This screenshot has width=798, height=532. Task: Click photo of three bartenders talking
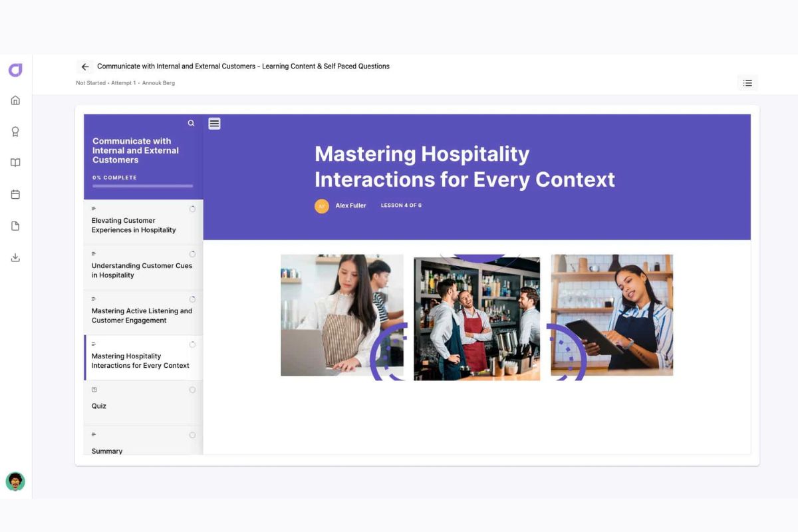(x=477, y=319)
